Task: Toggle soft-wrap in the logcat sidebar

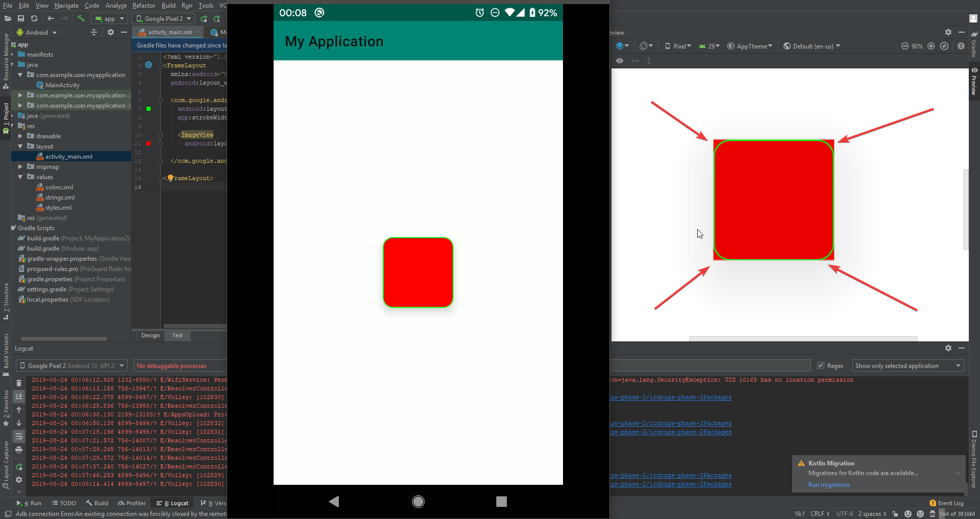Action: [x=19, y=436]
